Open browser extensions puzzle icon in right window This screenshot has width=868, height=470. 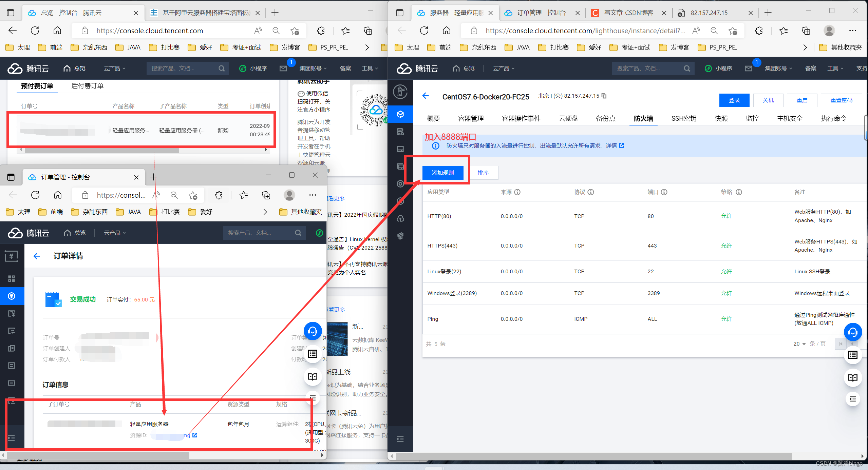(759, 31)
